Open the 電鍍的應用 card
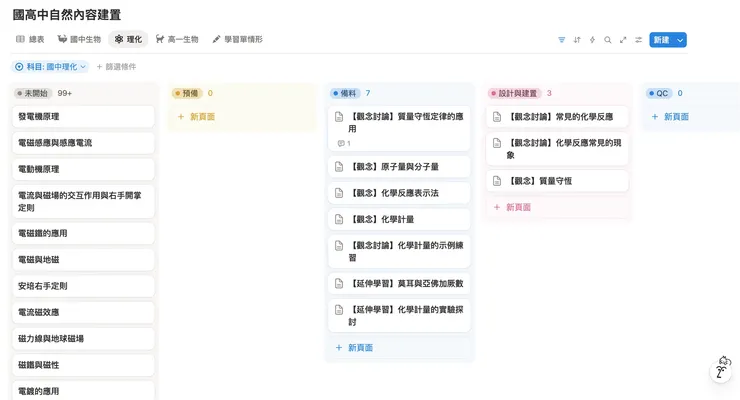This screenshot has height=400, width=740. (x=83, y=391)
